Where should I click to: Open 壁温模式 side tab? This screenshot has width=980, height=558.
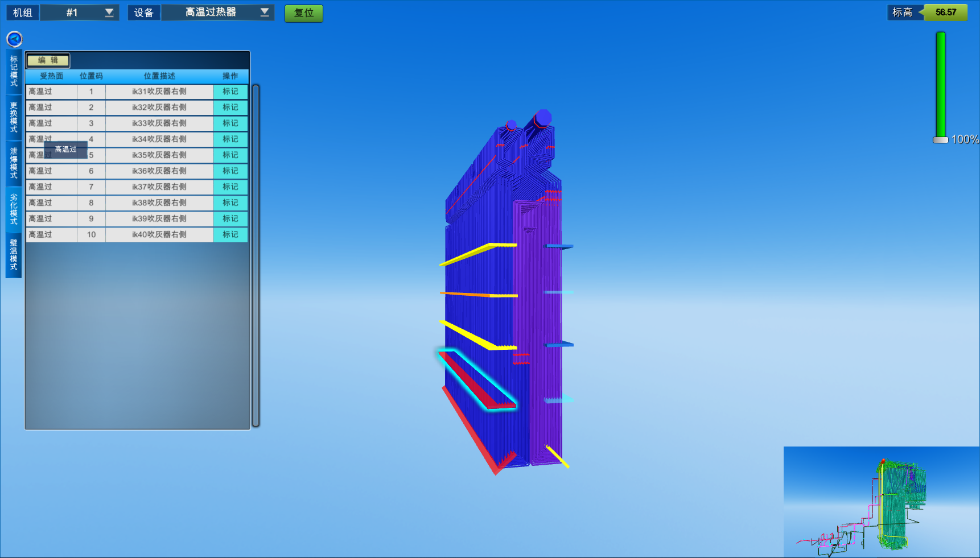point(14,255)
